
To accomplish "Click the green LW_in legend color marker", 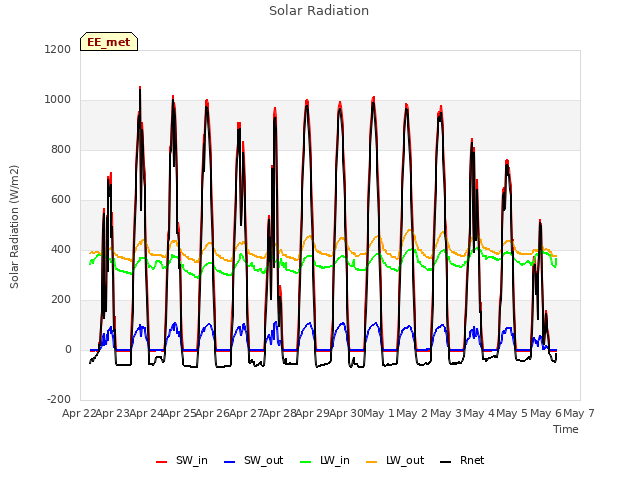I will [x=306, y=462].
